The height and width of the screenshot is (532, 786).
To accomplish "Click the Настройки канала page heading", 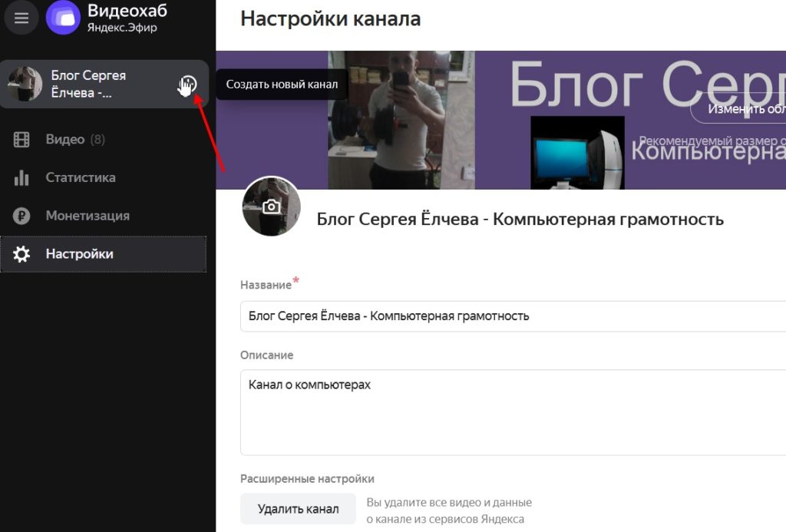I will pyautogui.click(x=330, y=18).
